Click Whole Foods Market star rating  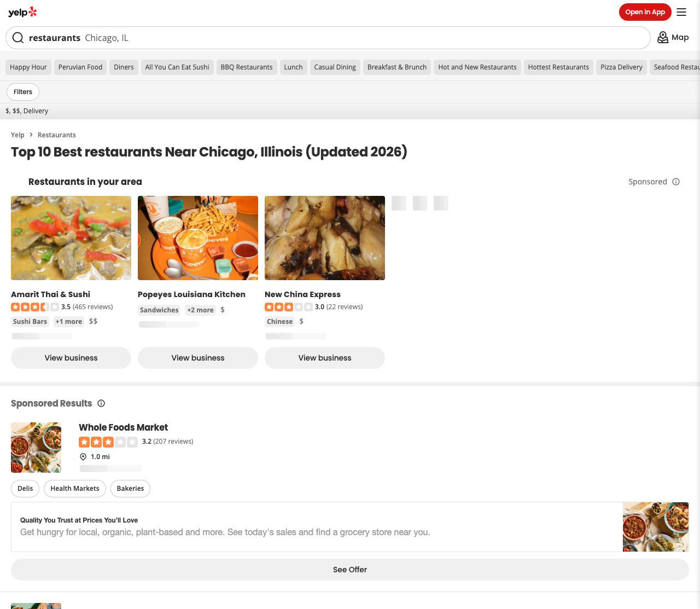click(x=108, y=442)
